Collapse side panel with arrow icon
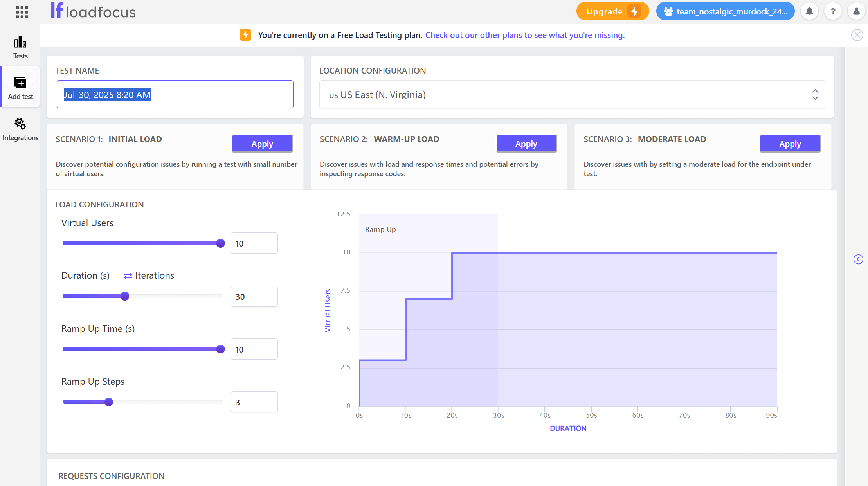Image resolution: width=868 pixels, height=486 pixels. [858, 259]
